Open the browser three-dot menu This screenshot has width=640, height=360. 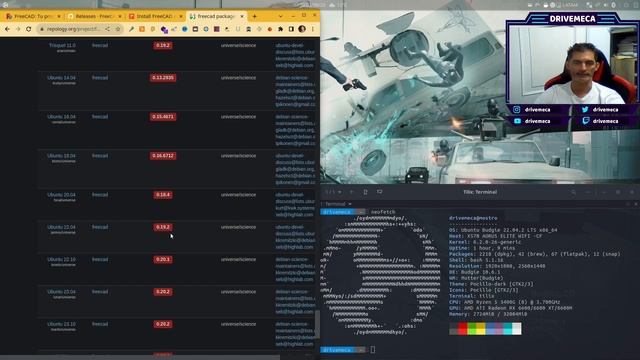313,29
